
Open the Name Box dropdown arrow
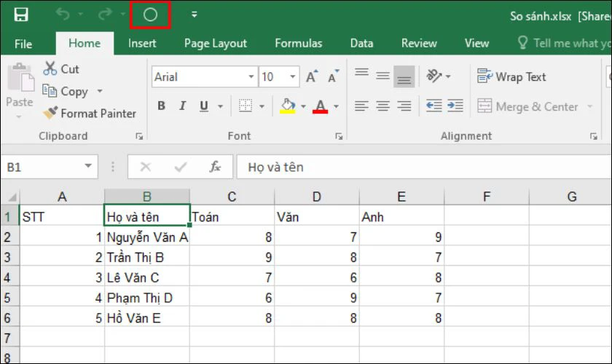(x=89, y=167)
